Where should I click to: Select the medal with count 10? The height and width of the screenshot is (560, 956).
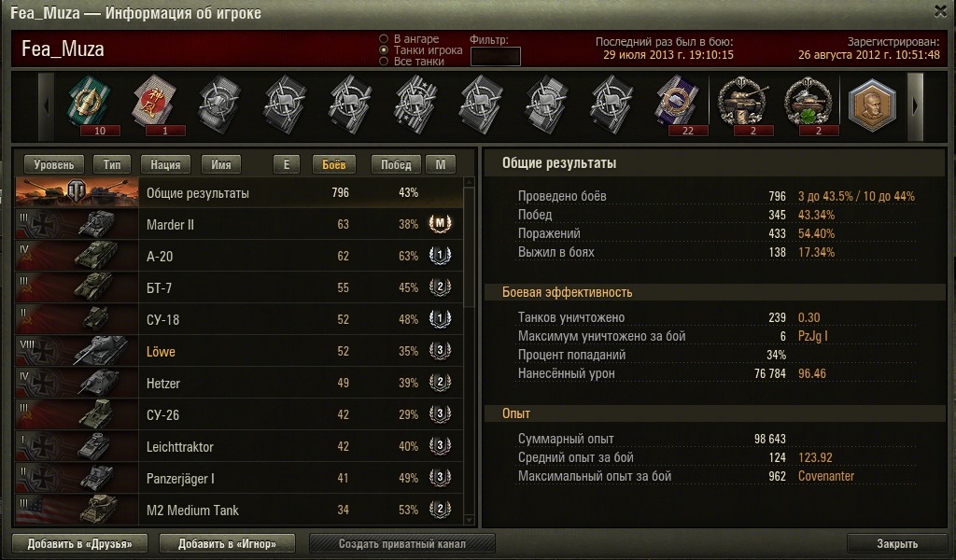(x=89, y=103)
